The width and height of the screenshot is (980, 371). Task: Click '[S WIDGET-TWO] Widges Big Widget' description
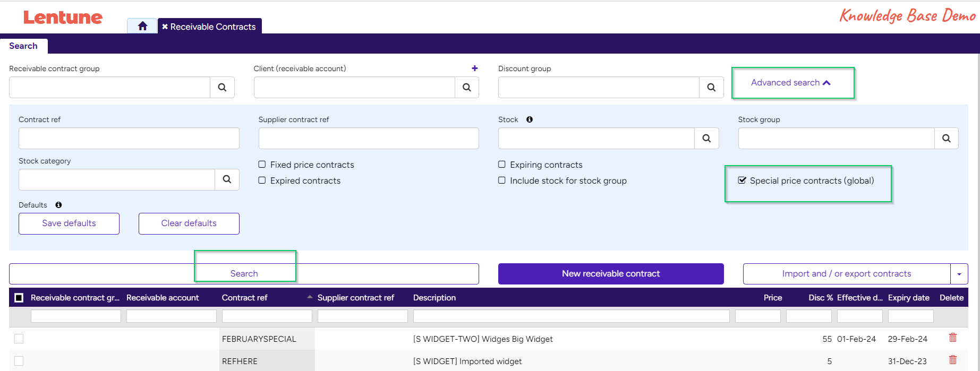(483, 339)
